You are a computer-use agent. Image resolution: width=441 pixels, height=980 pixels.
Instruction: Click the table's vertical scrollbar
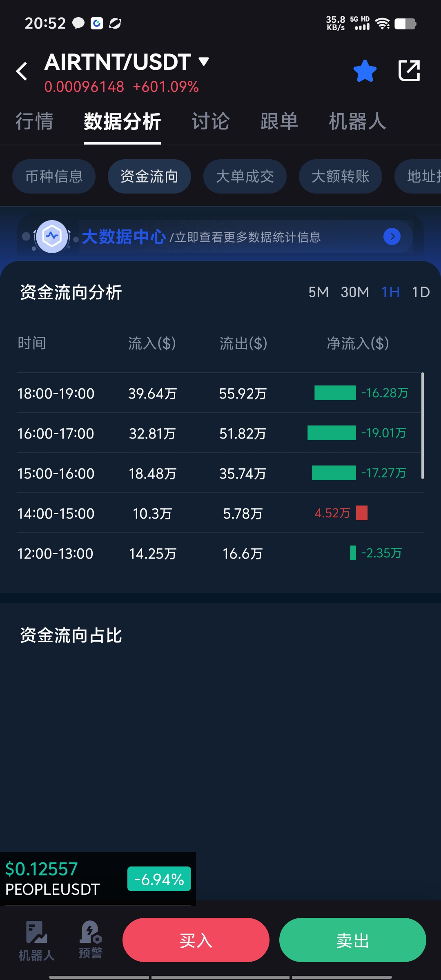click(x=423, y=425)
